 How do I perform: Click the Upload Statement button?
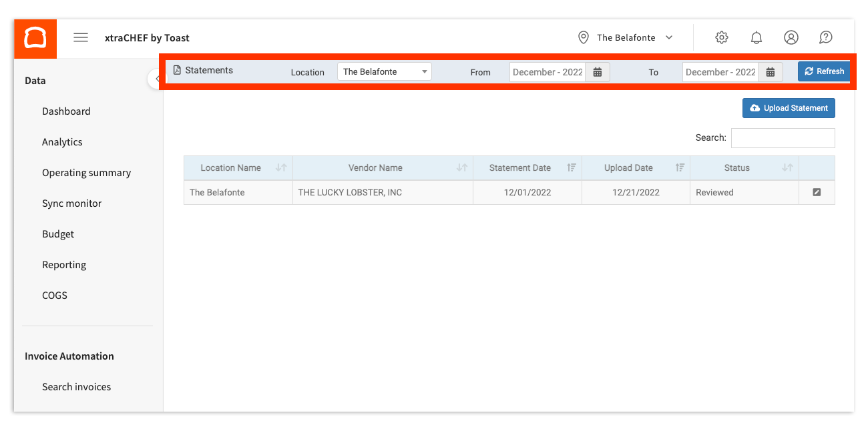tap(789, 108)
